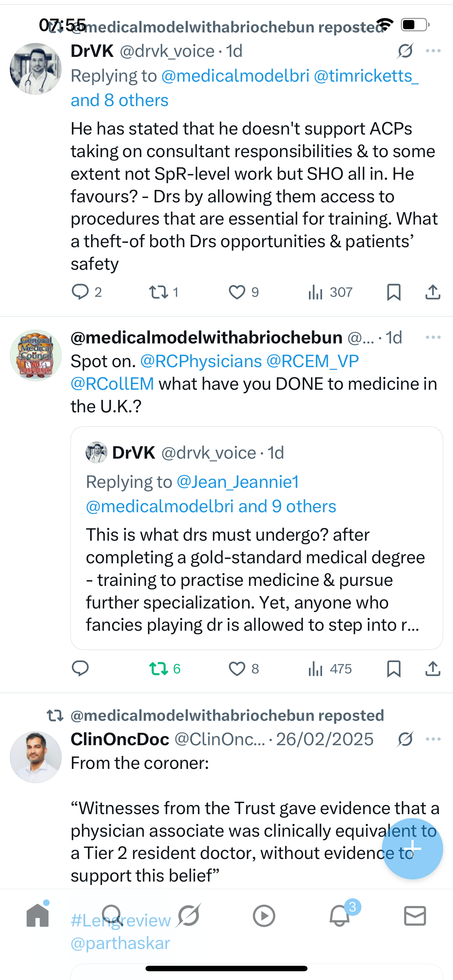The height and width of the screenshot is (980, 453).
Task: Compose a new post with plus button
Action: (x=412, y=848)
